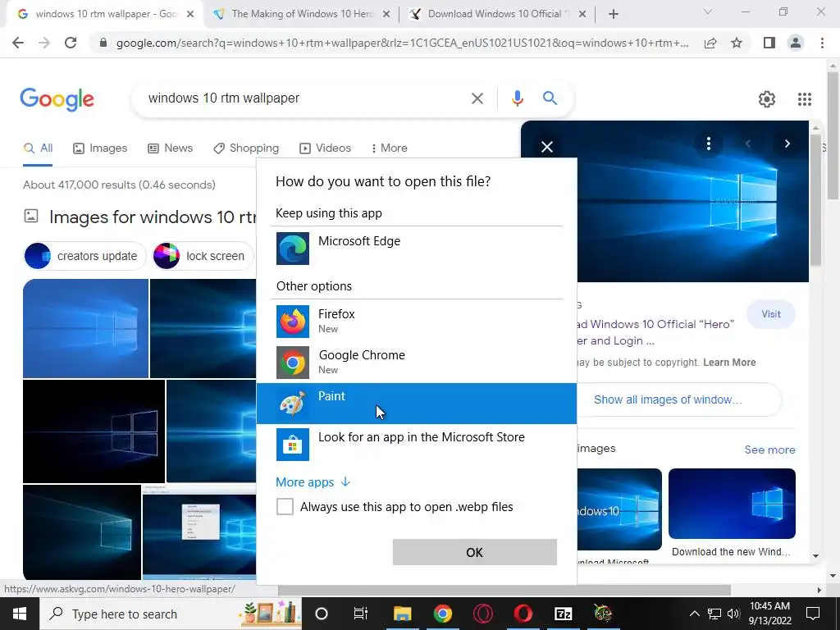The width and height of the screenshot is (840, 630).
Task: Go back in Chrome
Action: [x=18, y=43]
